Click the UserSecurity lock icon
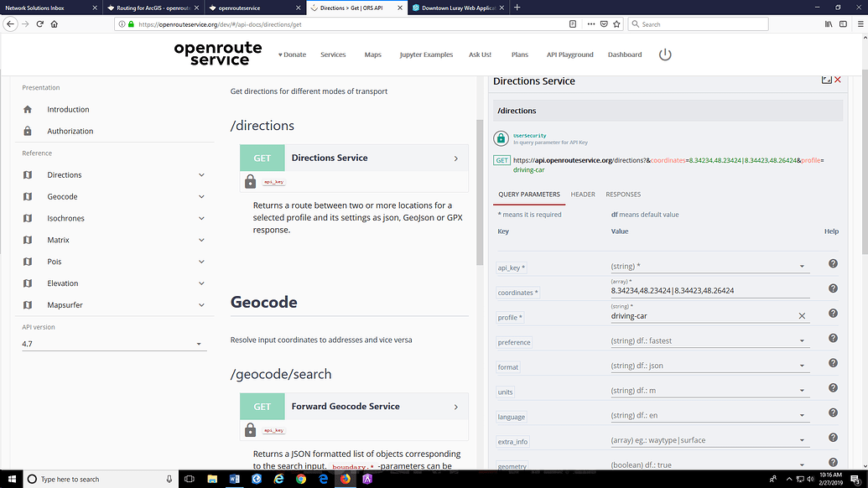Viewport: 868px width, 488px height. [501, 138]
